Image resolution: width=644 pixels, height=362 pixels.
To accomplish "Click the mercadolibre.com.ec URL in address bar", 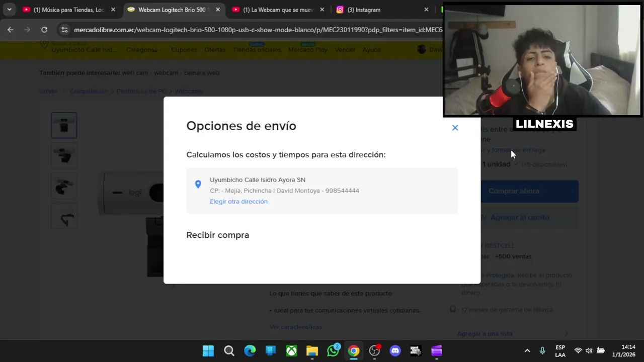I will pyautogui.click(x=258, y=30).
